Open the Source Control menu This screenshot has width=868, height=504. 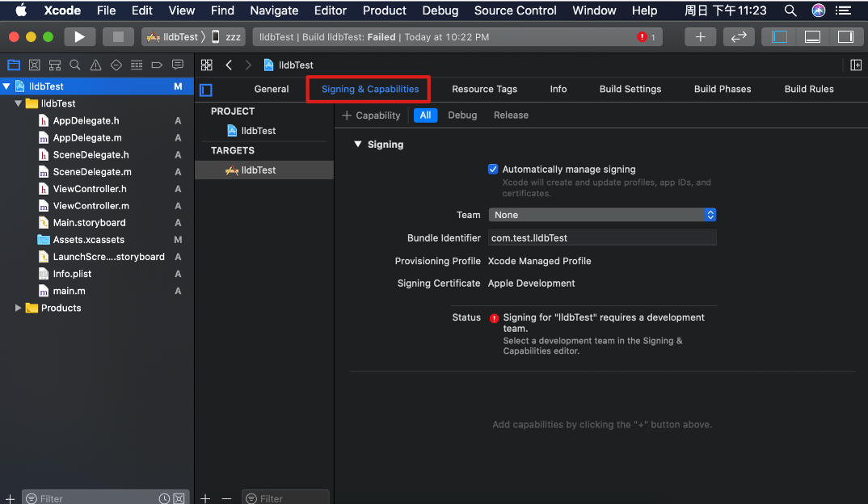tap(515, 10)
